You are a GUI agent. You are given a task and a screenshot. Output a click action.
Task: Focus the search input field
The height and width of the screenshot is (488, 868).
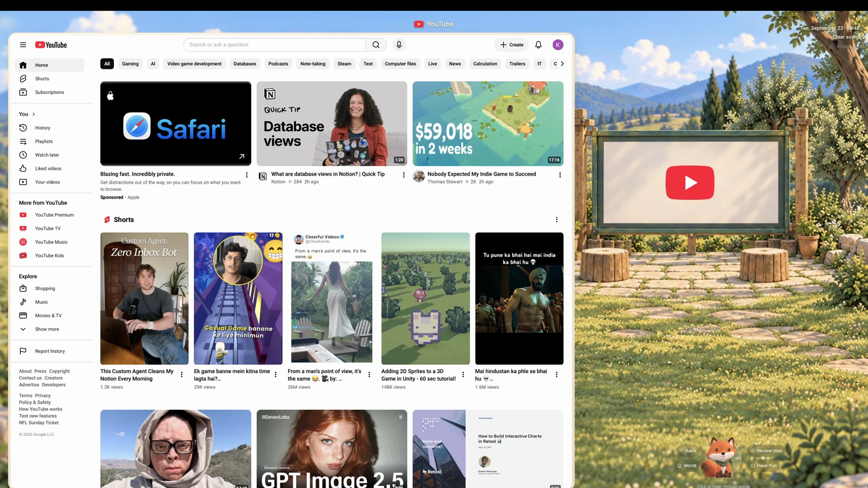[275, 45]
